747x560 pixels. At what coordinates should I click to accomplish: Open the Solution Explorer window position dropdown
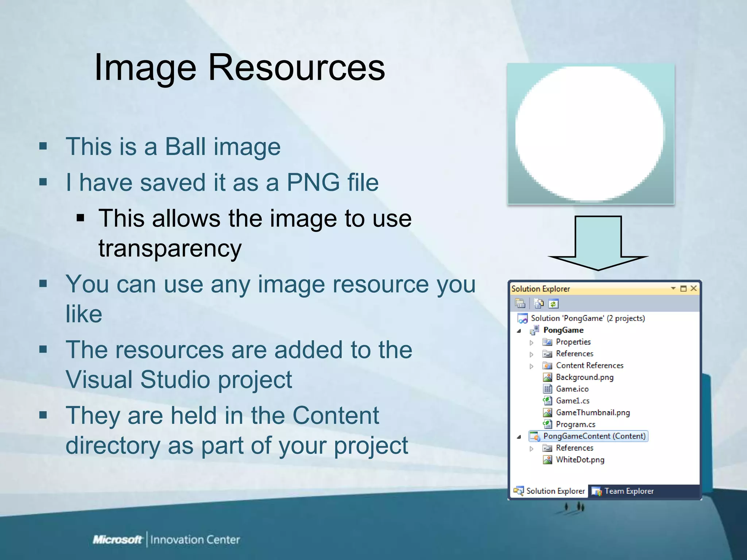[x=673, y=288]
